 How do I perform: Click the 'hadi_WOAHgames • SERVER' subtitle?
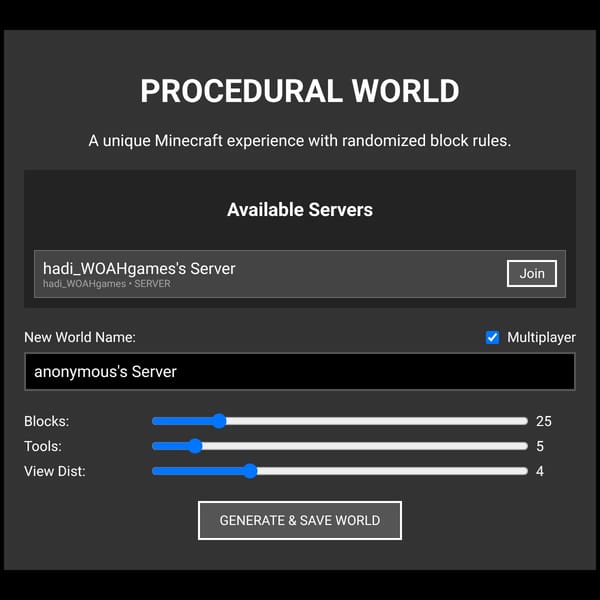(106, 284)
